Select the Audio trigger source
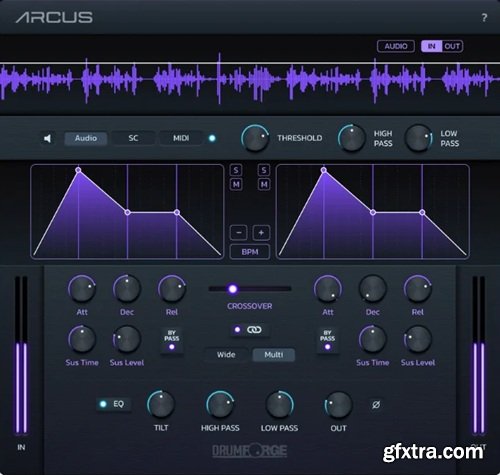 (x=86, y=138)
